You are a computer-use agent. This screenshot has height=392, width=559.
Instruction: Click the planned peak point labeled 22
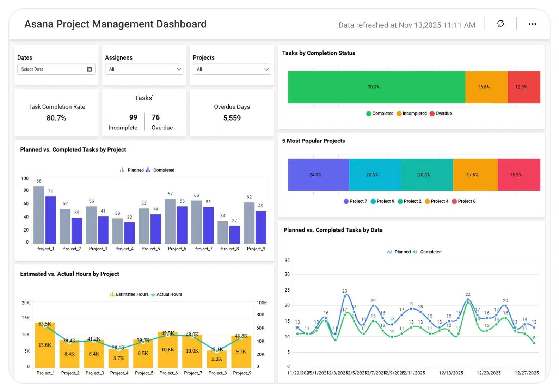point(468,299)
